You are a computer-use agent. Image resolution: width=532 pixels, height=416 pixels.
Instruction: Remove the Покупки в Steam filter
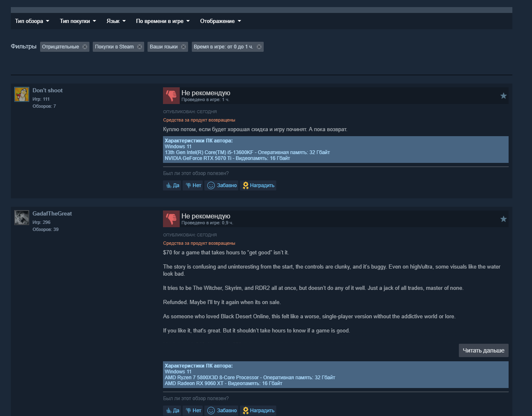click(x=140, y=47)
